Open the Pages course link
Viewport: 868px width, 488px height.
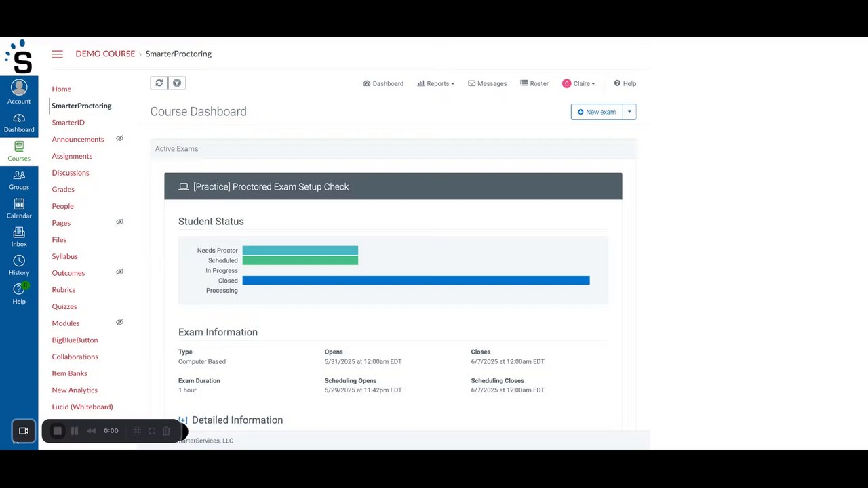tap(61, 223)
